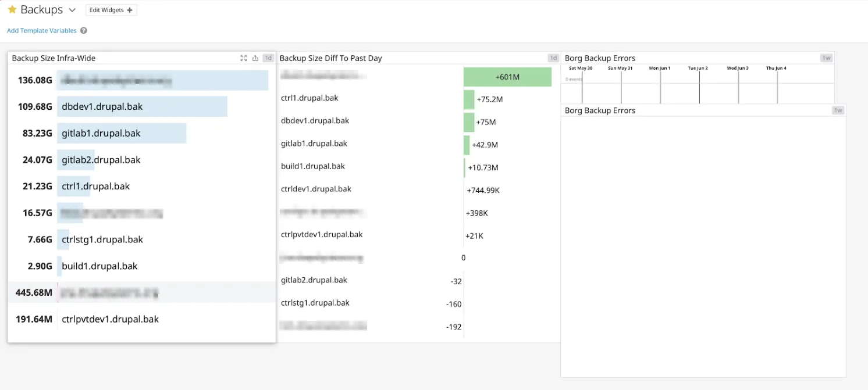
Task: Open help next to Add Template Variables
Action: pyautogui.click(x=83, y=30)
